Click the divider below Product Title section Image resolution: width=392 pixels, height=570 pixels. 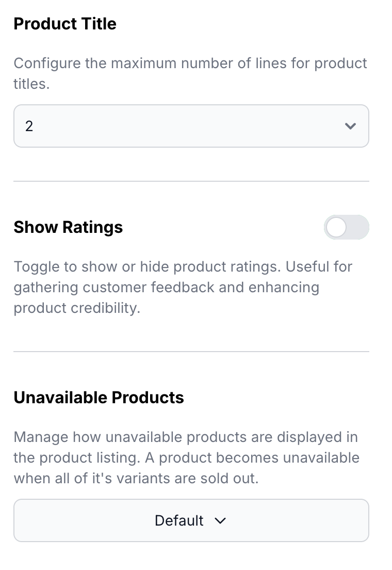coord(191,181)
